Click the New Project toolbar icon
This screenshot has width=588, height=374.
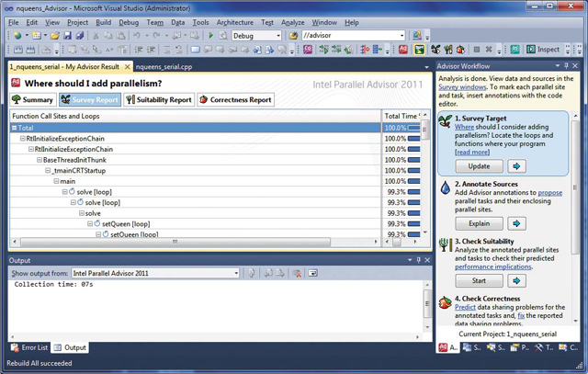[17, 36]
